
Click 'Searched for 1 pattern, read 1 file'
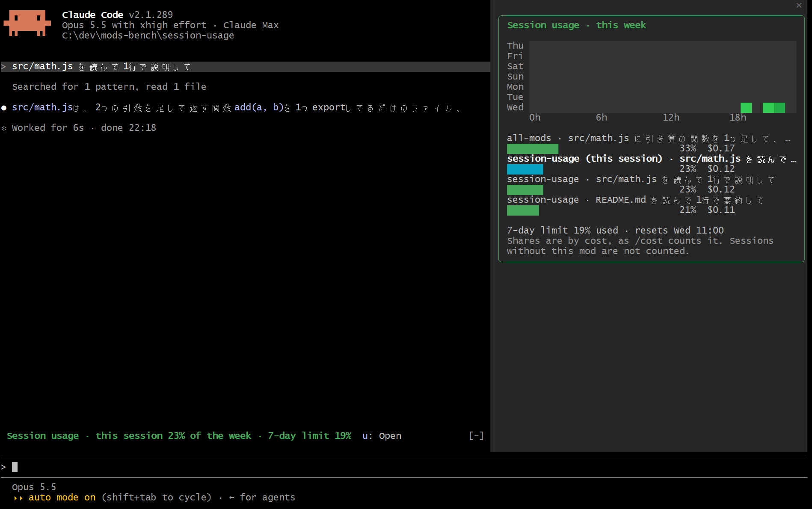109,87
